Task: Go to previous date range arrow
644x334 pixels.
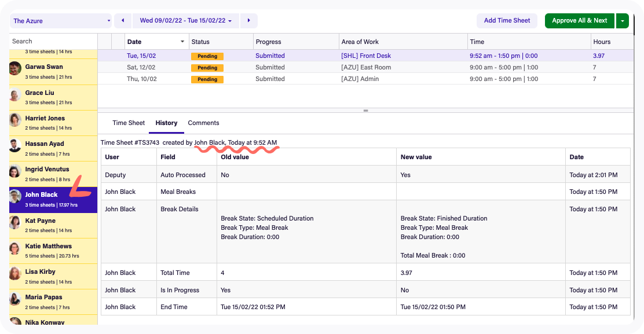Action: tap(123, 20)
